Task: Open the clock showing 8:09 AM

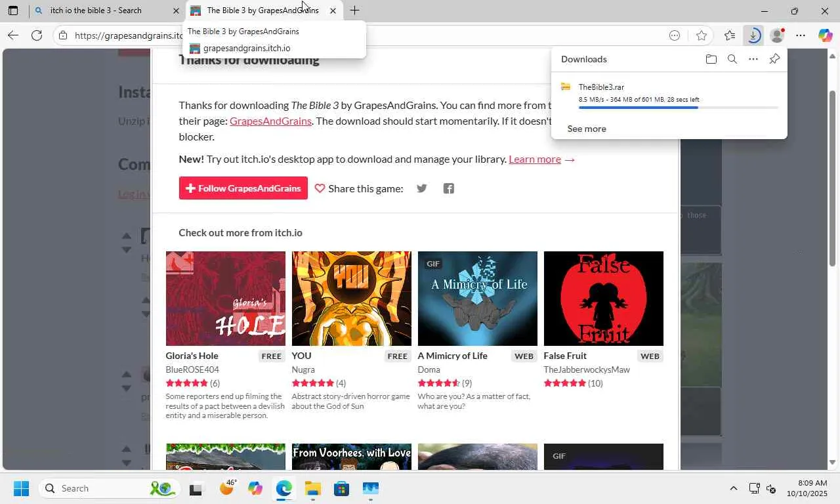Action: pyautogui.click(x=807, y=488)
